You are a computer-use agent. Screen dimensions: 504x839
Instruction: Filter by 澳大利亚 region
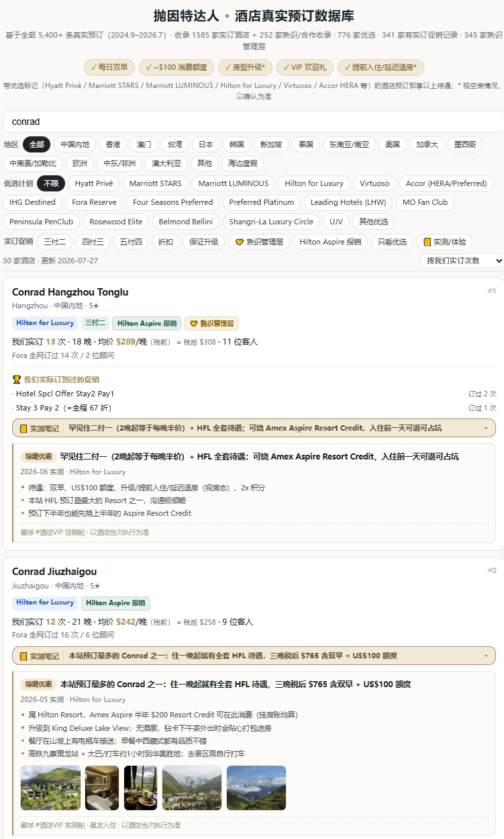coord(166,163)
